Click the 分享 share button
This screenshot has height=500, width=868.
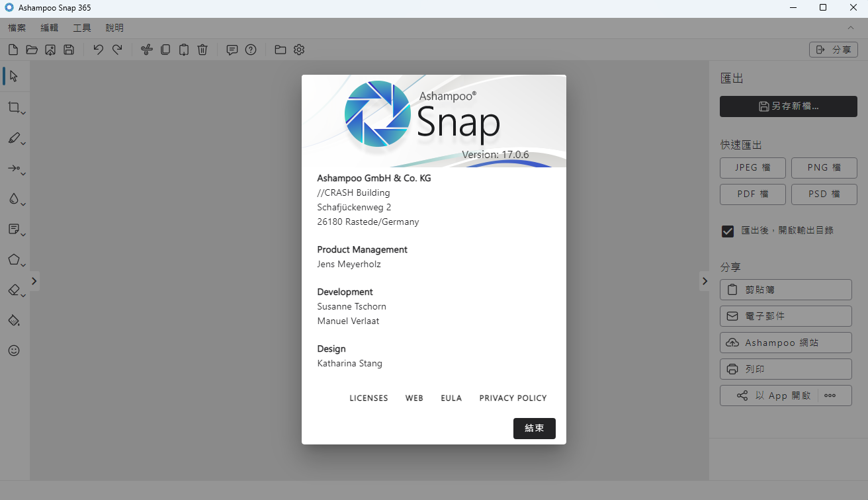(834, 50)
